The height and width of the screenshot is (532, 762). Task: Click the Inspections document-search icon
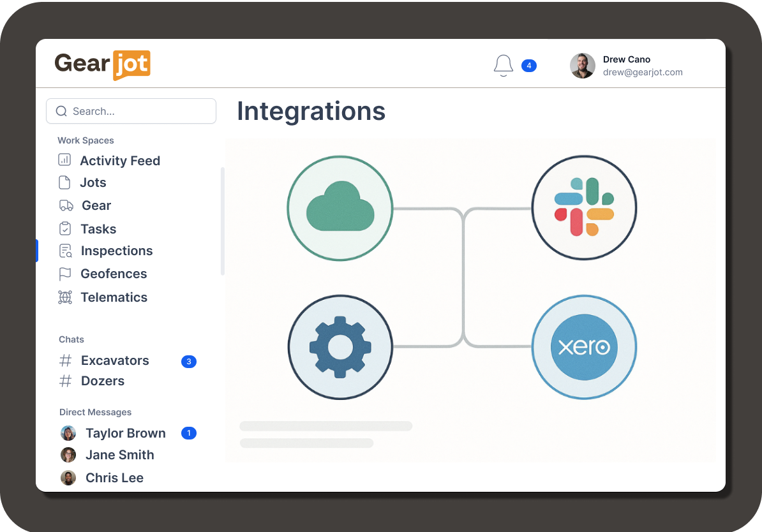66,251
